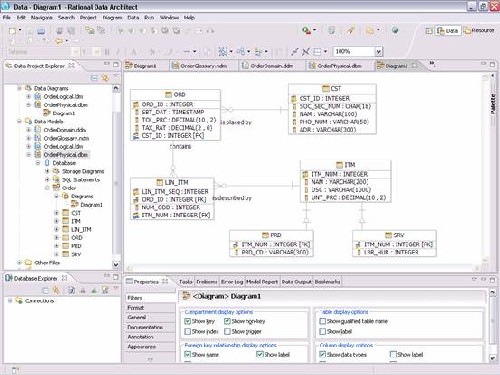
Task: Switch to the Model Report view tab
Action: point(262,282)
